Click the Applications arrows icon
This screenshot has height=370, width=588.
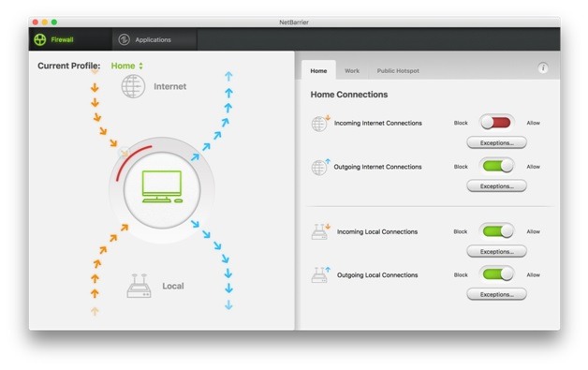pos(125,39)
